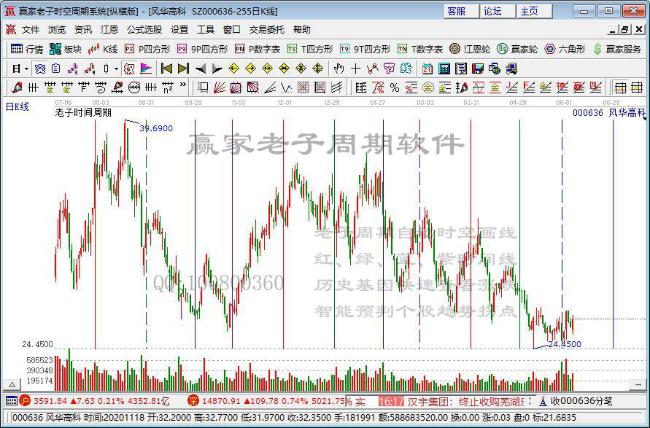Open the 工具 menu
The width and height of the screenshot is (650, 428).
tap(205, 30)
